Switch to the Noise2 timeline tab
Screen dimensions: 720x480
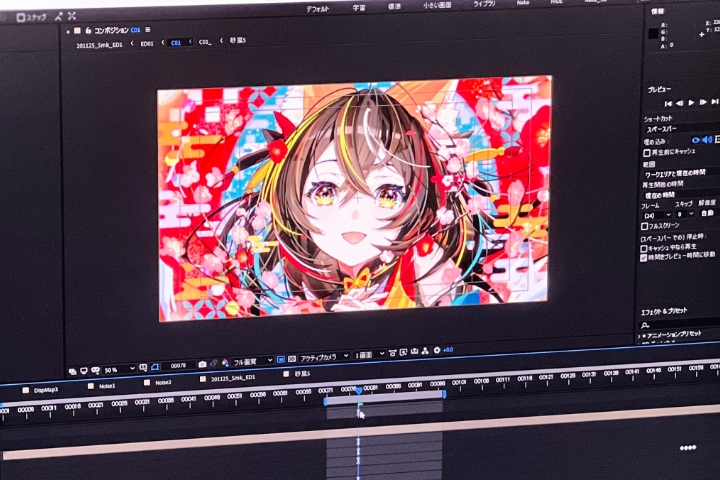point(163,383)
